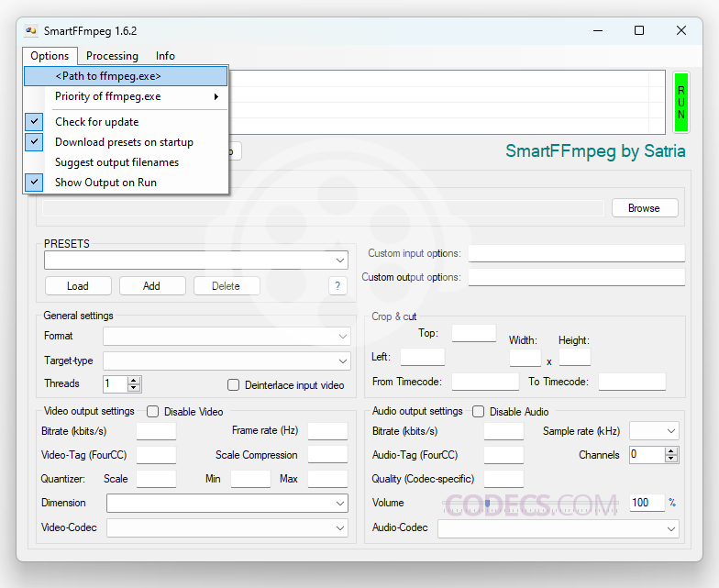Check the Disable Audio checkbox

pos(479,411)
